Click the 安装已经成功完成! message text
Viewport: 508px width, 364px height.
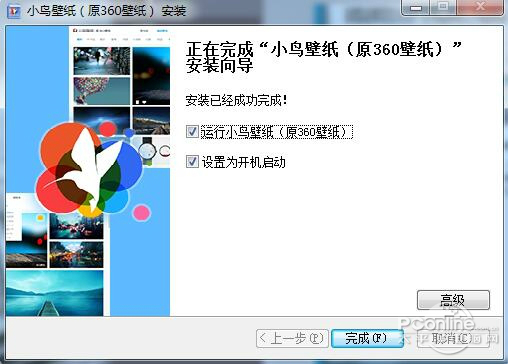click(236, 100)
